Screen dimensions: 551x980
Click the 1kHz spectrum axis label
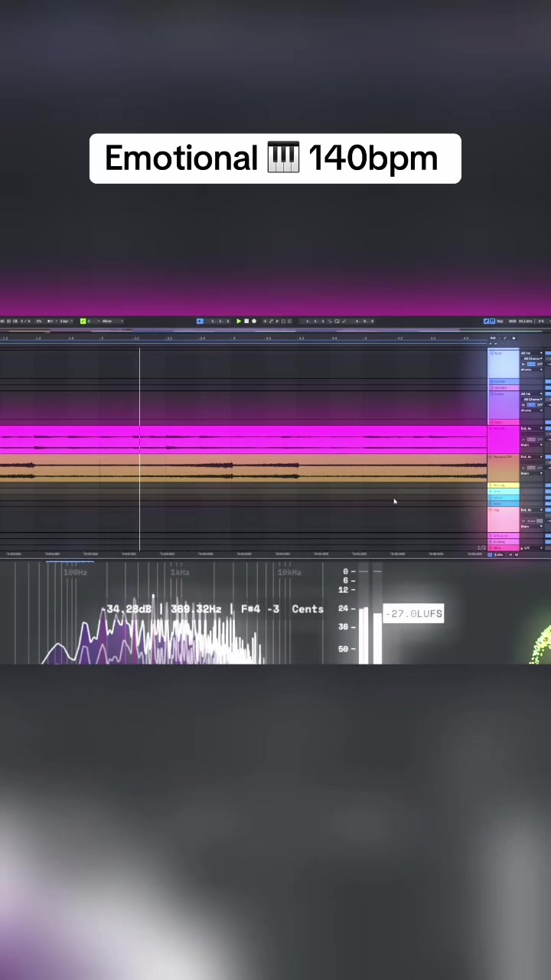point(180,572)
